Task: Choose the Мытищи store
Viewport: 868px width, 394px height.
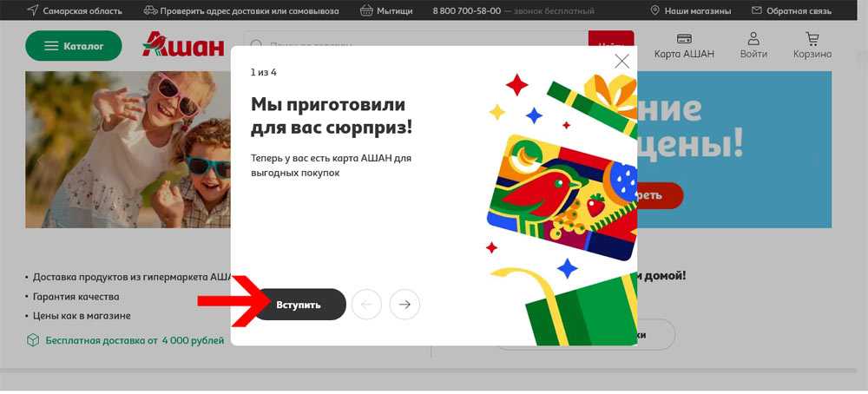Action: coord(386,10)
